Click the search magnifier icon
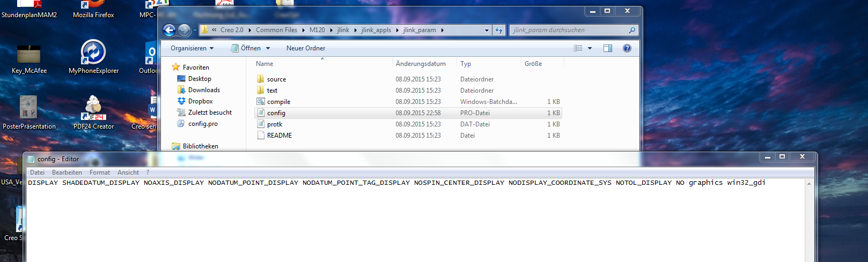This screenshot has width=868, height=262. pyautogui.click(x=632, y=30)
